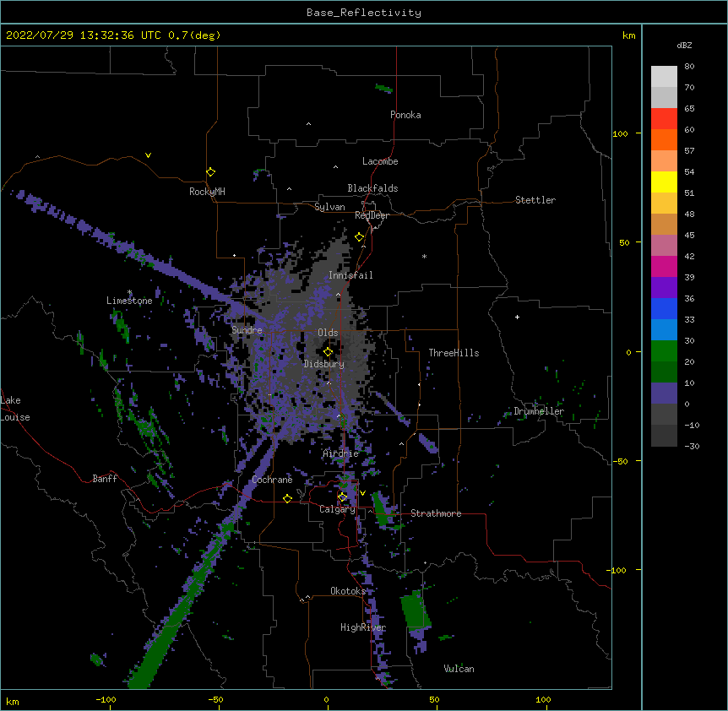
Task: Click the 100 km tick on right axis
Action: tap(621, 133)
